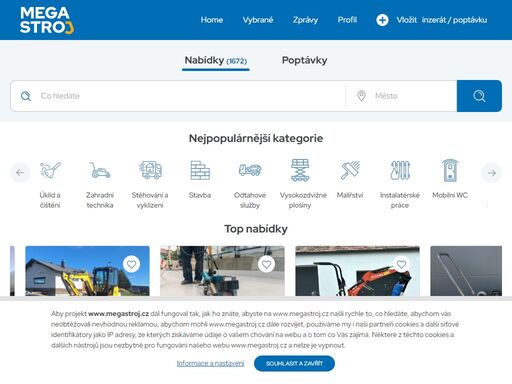Image resolution: width=512 pixels, height=384 pixels.
Task: Click the Top nabídky heading
Action: click(256, 229)
